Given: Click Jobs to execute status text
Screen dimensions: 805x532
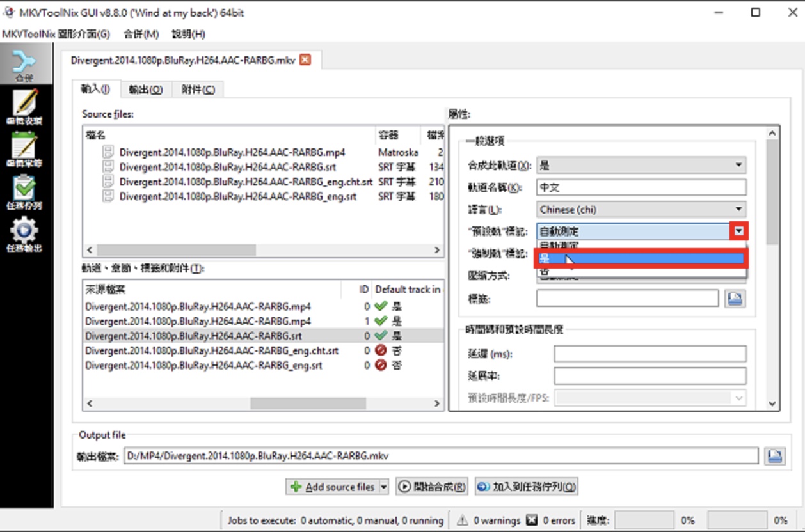Looking at the screenshot, I should click(x=335, y=520).
